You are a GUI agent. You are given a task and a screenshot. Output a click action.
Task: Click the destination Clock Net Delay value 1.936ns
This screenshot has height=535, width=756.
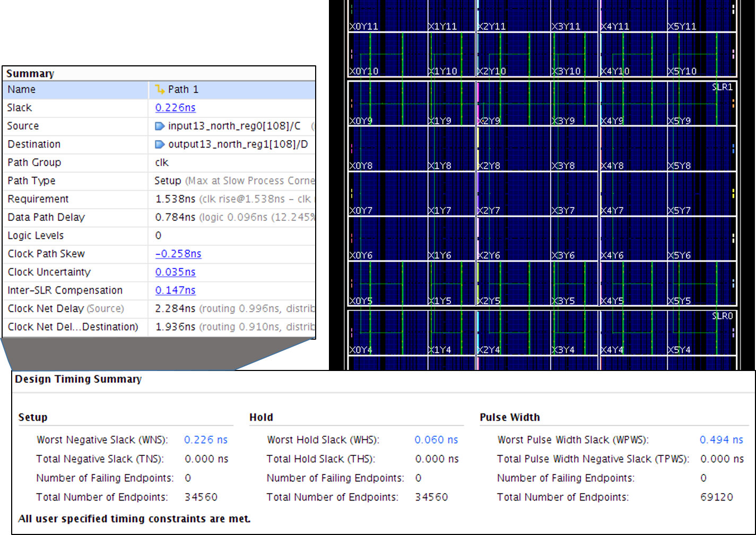(176, 327)
